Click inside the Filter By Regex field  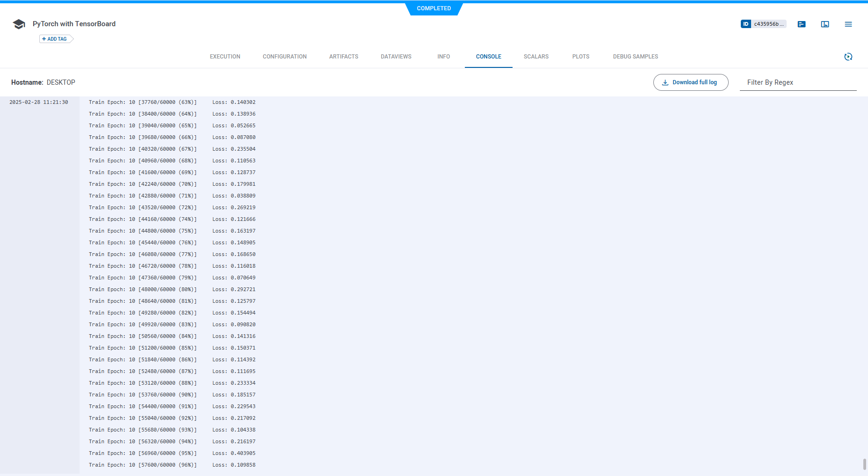coord(798,82)
